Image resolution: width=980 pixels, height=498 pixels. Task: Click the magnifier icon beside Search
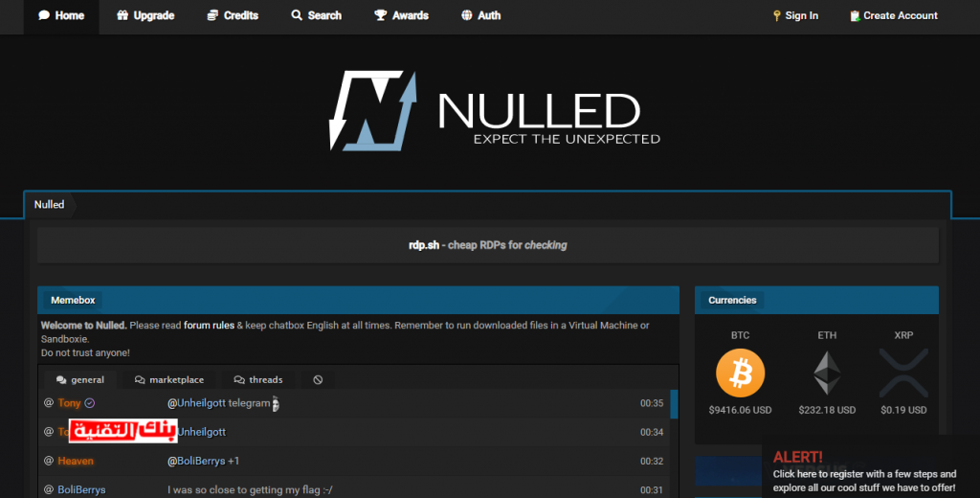[x=297, y=15]
